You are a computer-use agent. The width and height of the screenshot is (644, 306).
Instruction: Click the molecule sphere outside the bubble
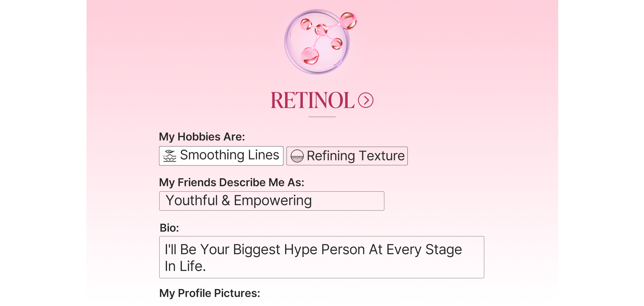349,21
